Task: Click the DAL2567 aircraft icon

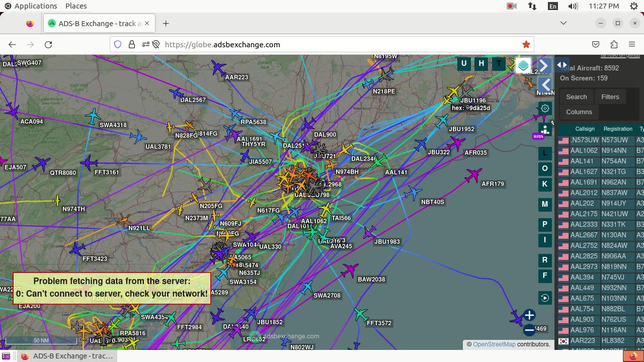Action: point(176,93)
